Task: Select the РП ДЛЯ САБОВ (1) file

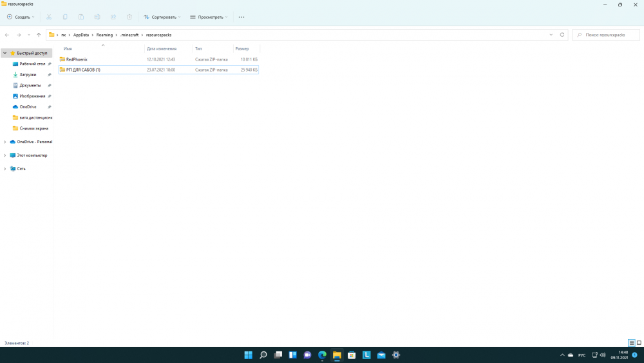Action: pos(158,70)
